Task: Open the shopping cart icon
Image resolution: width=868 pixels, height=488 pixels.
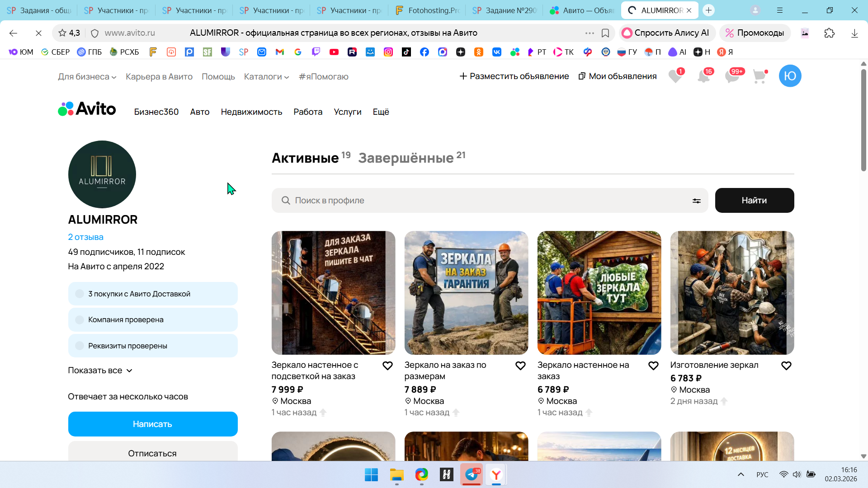Action: tap(759, 76)
